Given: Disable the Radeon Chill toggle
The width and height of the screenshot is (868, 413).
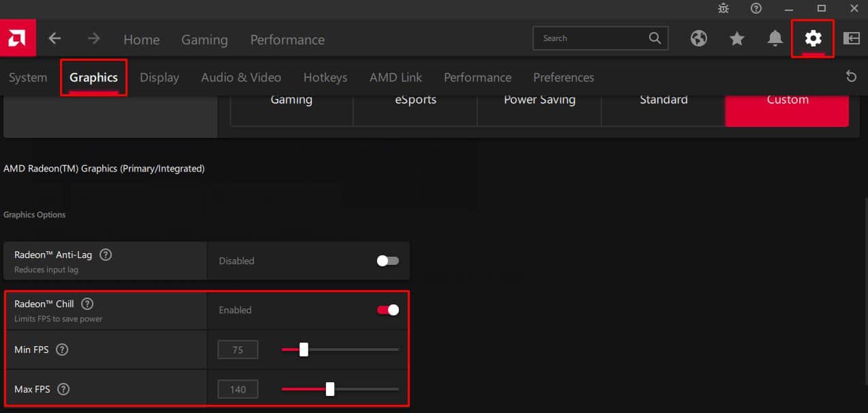Looking at the screenshot, I should click(x=388, y=310).
